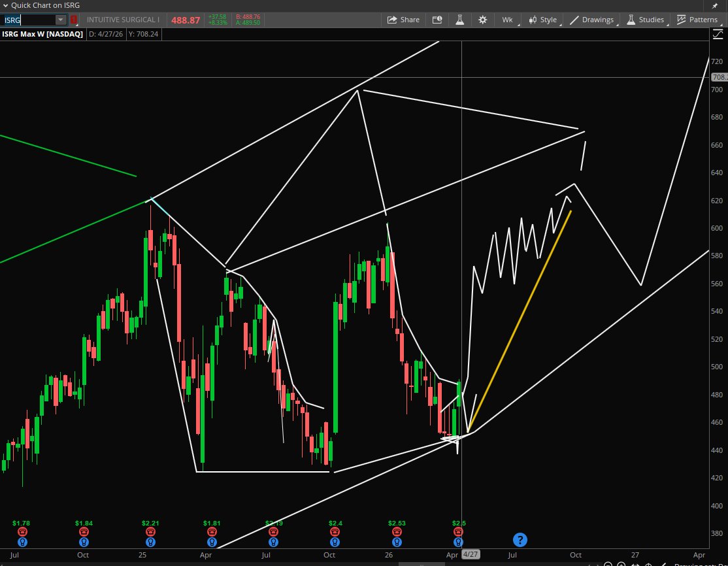
Task: Click the Studies flask icon
Action: (631, 20)
